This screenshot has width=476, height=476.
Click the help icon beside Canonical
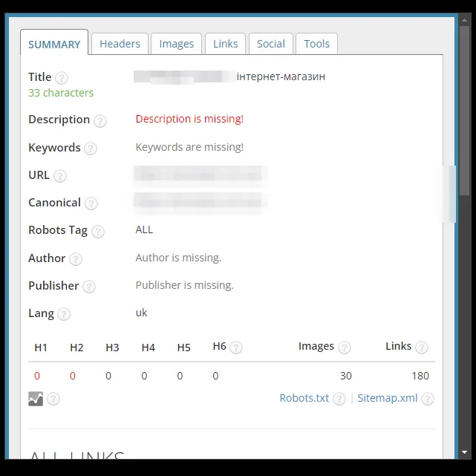[x=91, y=203]
